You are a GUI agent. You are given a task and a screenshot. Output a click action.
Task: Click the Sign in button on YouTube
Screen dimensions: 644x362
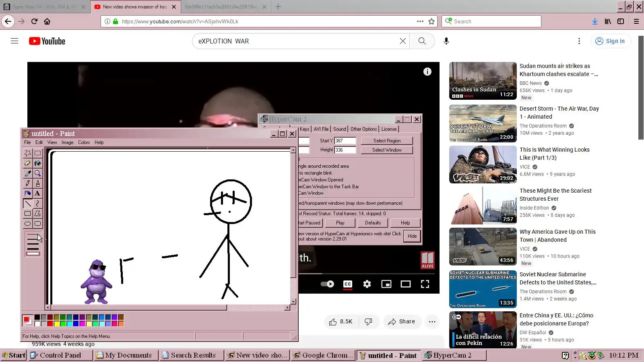click(x=611, y=41)
